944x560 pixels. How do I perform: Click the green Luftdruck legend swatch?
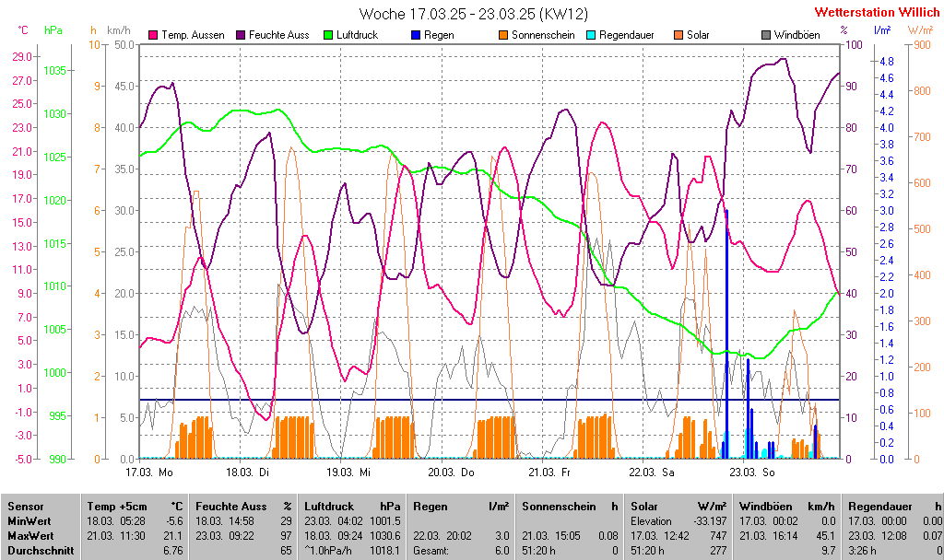pos(328,36)
